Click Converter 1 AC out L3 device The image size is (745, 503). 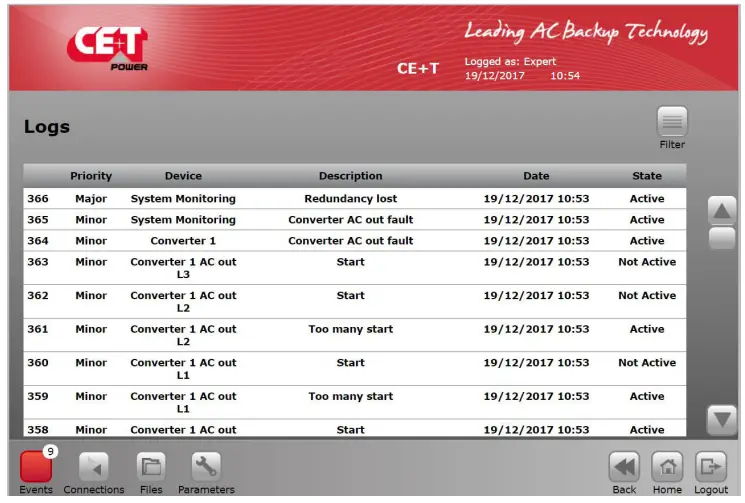pyautogui.click(x=183, y=268)
